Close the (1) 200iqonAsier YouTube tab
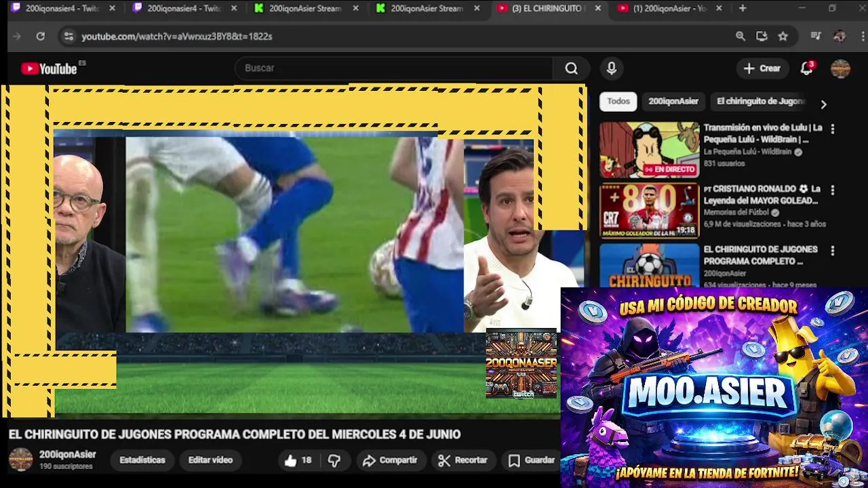The image size is (868, 488). (719, 8)
